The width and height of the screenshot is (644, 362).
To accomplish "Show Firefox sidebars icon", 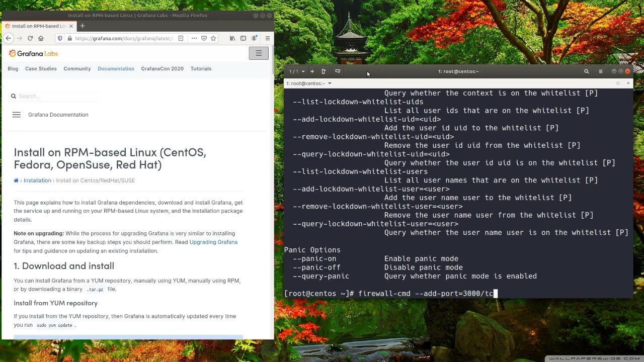I will click(243, 38).
